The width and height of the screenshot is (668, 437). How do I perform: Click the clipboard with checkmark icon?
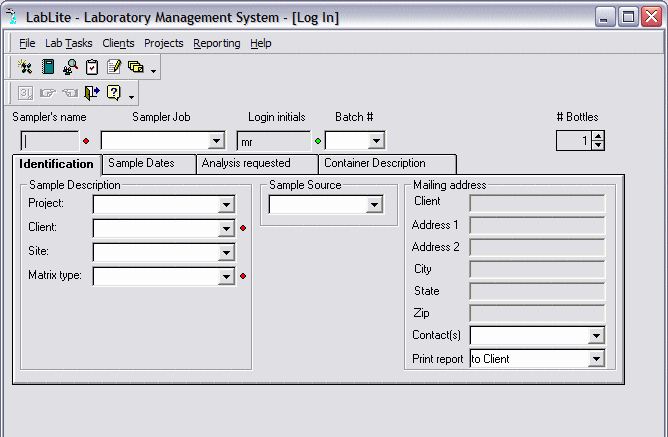[92, 67]
